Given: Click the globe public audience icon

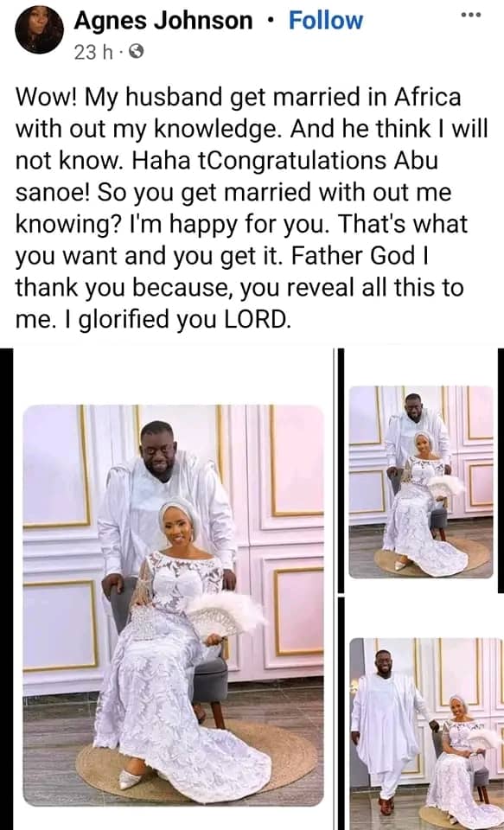Looking at the screenshot, I should (x=136, y=51).
